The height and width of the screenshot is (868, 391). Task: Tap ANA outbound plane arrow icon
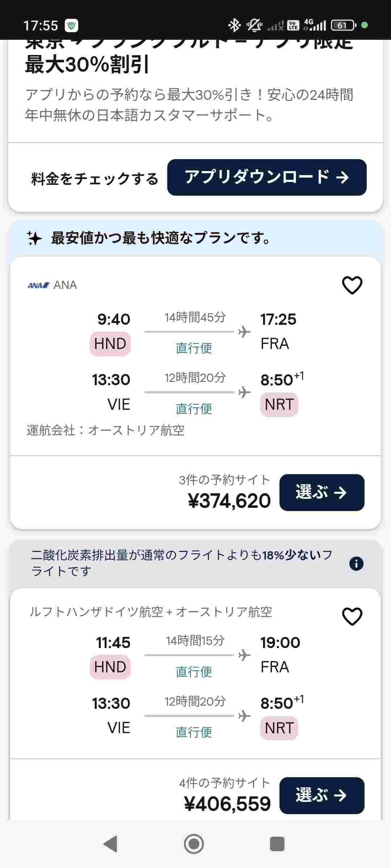244,332
